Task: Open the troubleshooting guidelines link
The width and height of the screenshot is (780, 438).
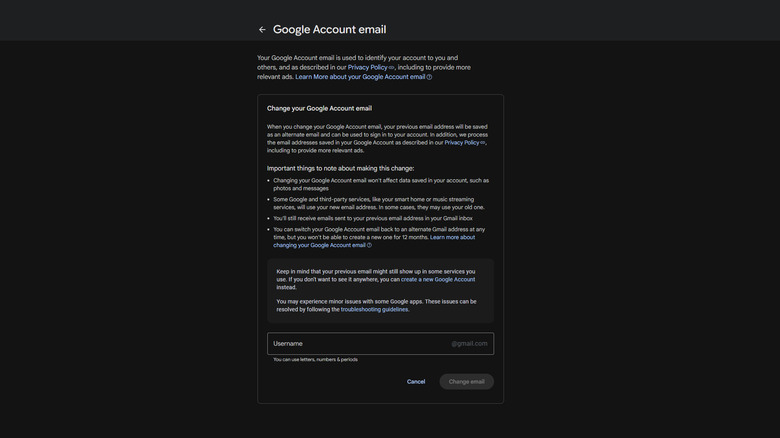Action: tap(374, 309)
